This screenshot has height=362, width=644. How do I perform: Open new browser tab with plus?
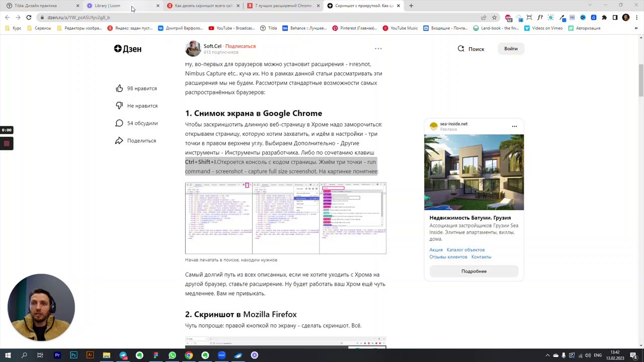(411, 6)
